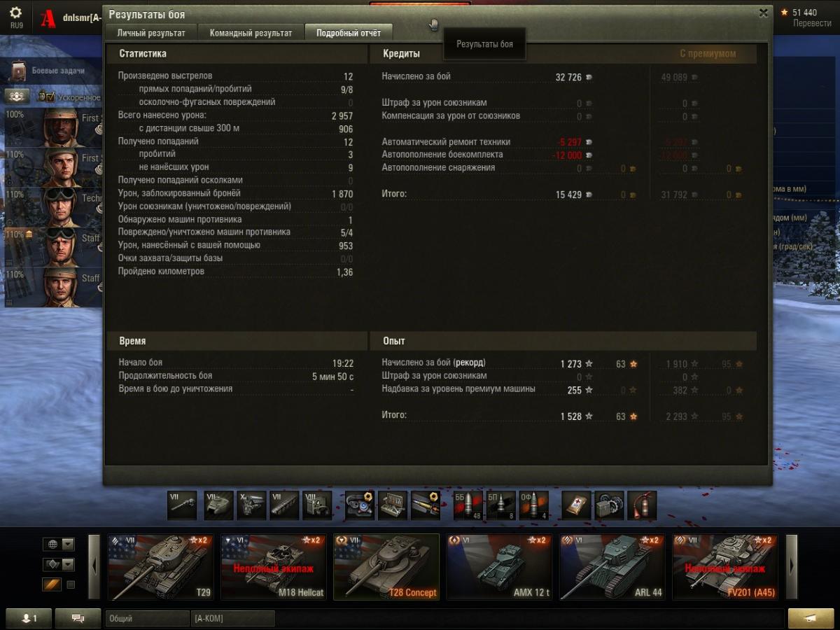Click the total experience value 1 528
840x630 pixels.
[570, 416]
